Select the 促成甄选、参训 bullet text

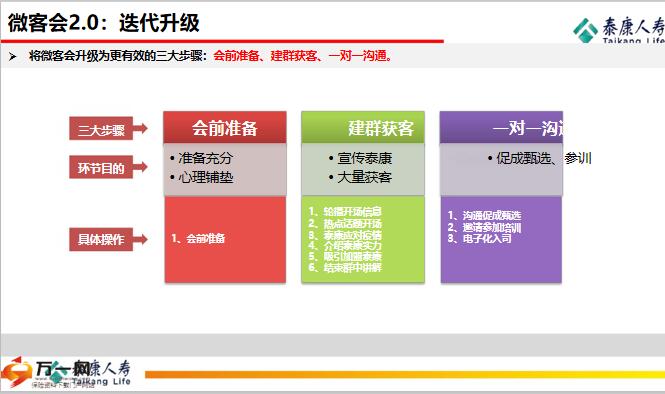544,158
